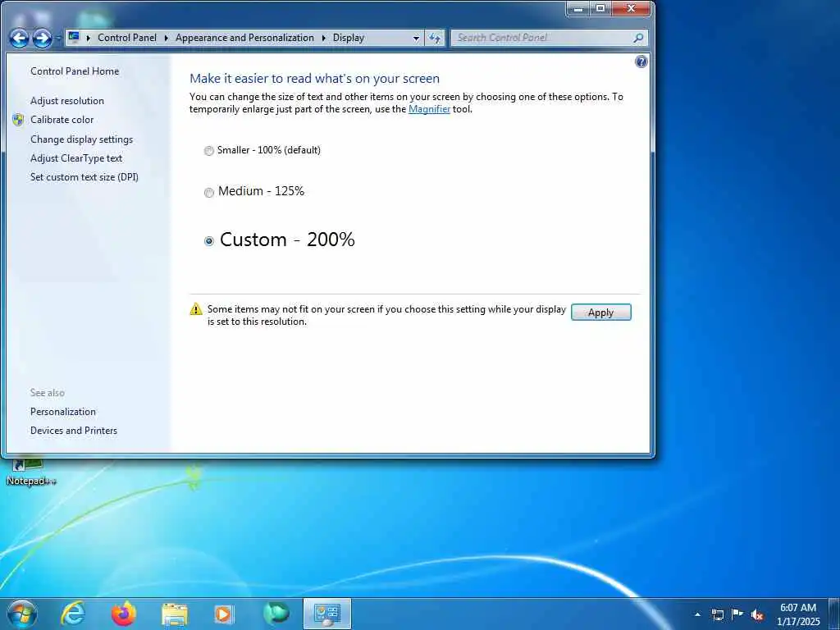Launch Firefox from the taskbar
The image size is (840, 630).
tap(124, 614)
